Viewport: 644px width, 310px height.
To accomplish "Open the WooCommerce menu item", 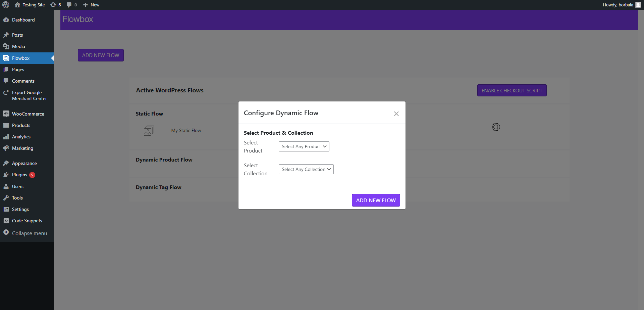I will pos(27,114).
